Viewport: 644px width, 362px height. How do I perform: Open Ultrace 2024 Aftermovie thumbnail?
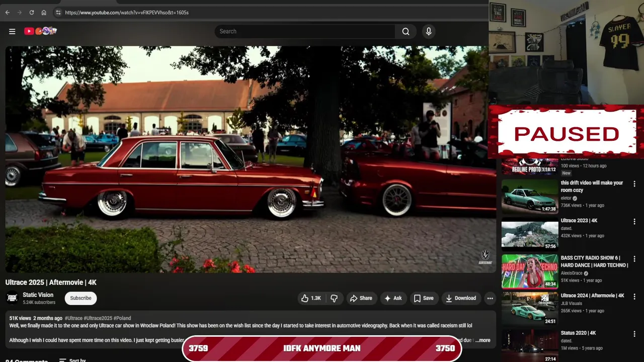coord(529,309)
